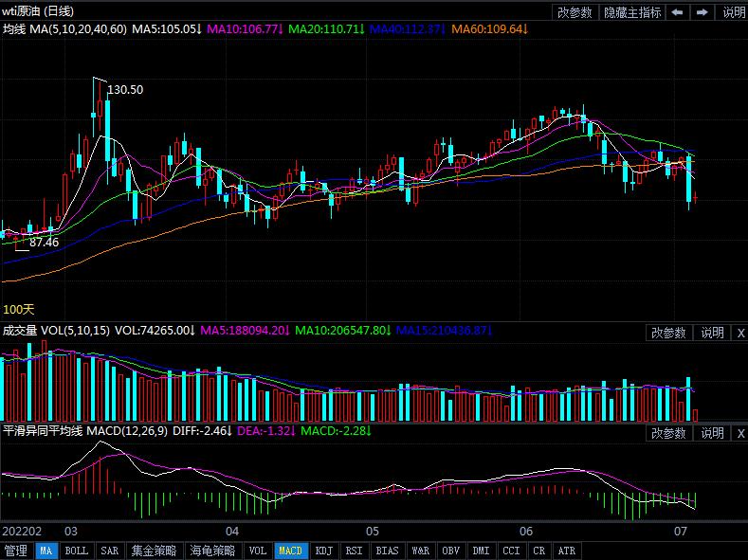Open the 海龟策略 strategy tab
The height and width of the screenshot is (560, 748).
pos(212,551)
